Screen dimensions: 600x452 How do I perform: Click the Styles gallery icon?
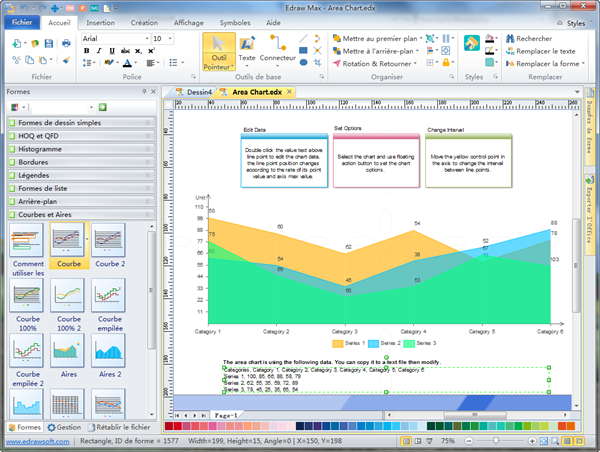(x=473, y=44)
